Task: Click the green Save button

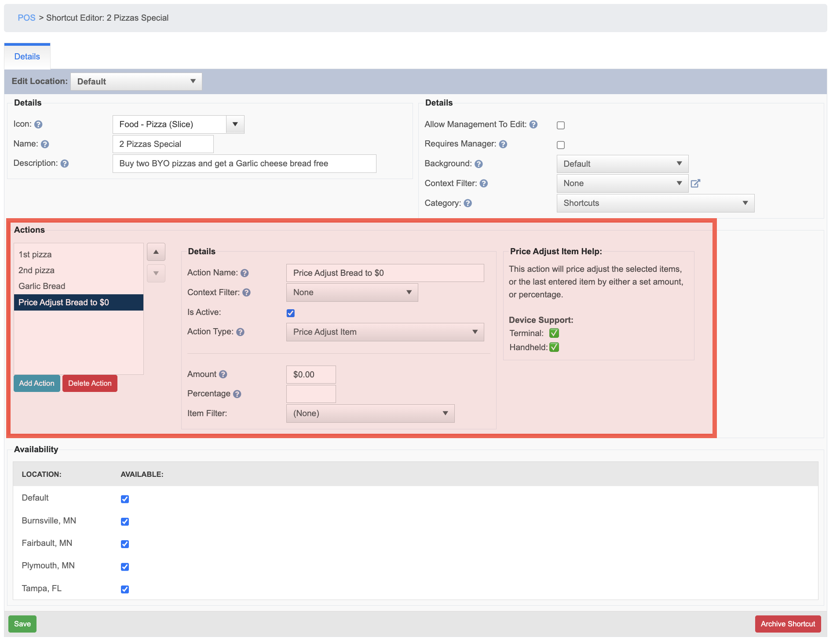Action: 22,624
